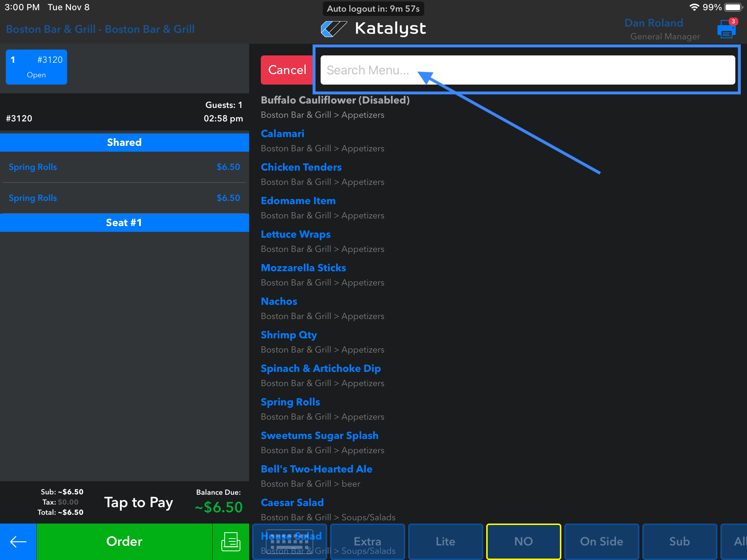Select the On Side modifier
The width and height of the screenshot is (747, 560).
tap(601, 541)
